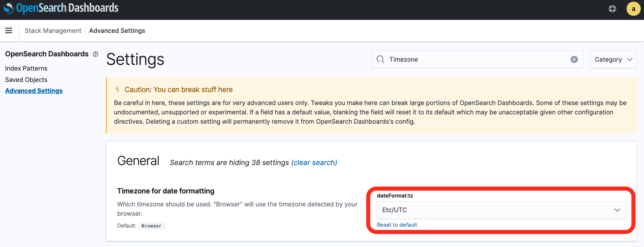Screen dimensions: 644x247
Task: Select Advanced Settings in sidebar
Action: click(x=34, y=91)
